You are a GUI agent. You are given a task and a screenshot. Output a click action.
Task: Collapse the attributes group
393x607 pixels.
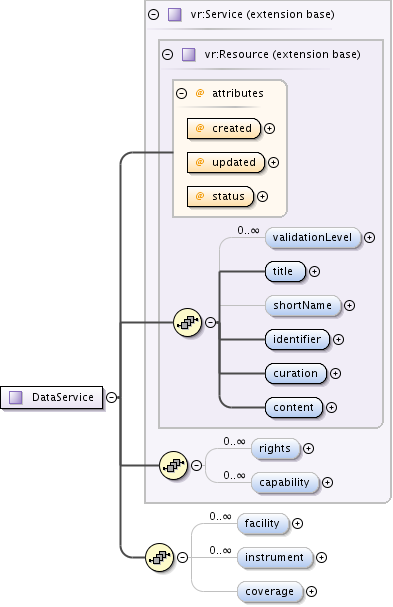[182, 93]
